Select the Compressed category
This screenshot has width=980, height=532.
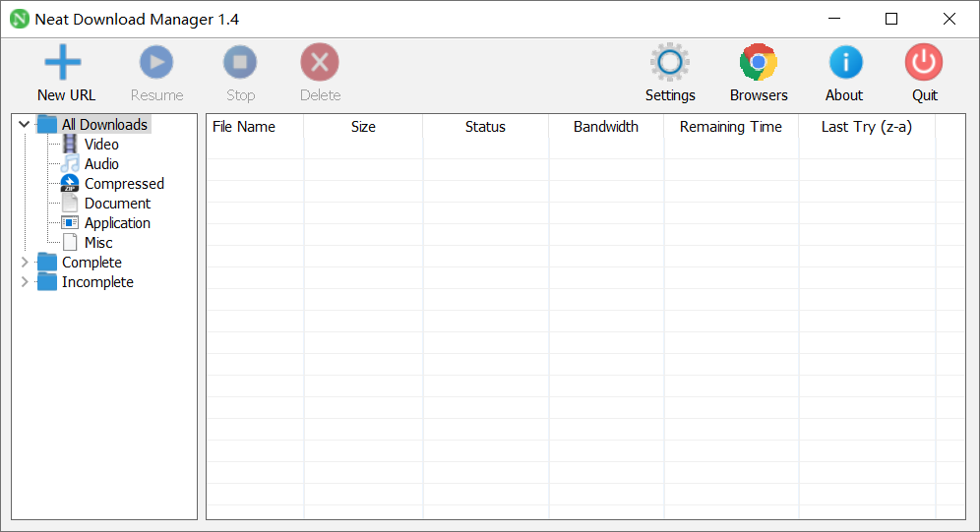(124, 184)
